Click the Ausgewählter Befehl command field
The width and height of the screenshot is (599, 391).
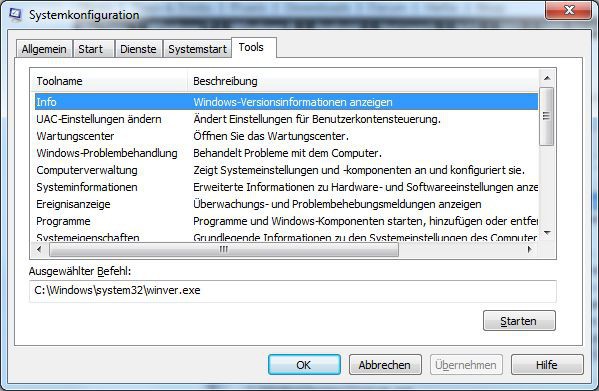(293, 291)
